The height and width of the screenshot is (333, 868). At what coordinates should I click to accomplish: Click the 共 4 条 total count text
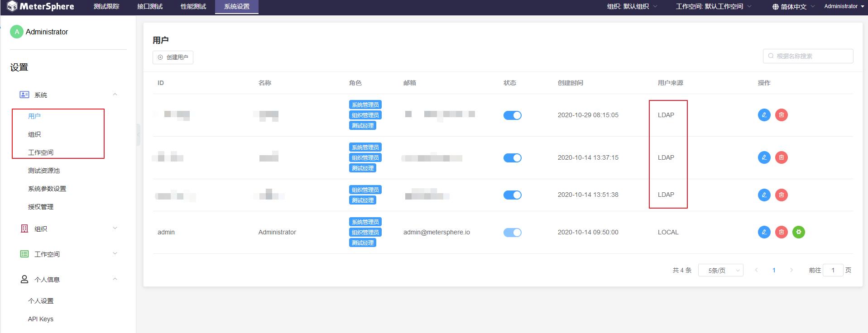pos(682,270)
